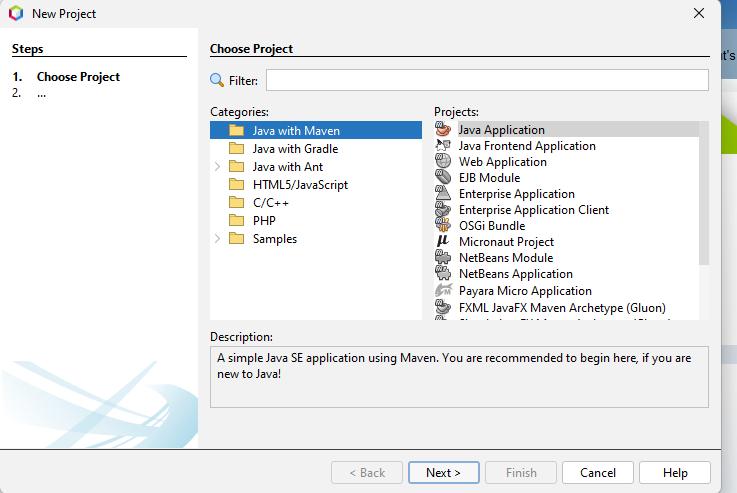Select the Java with Maven category
The height and width of the screenshot is (493, 737).
[316, 130]
